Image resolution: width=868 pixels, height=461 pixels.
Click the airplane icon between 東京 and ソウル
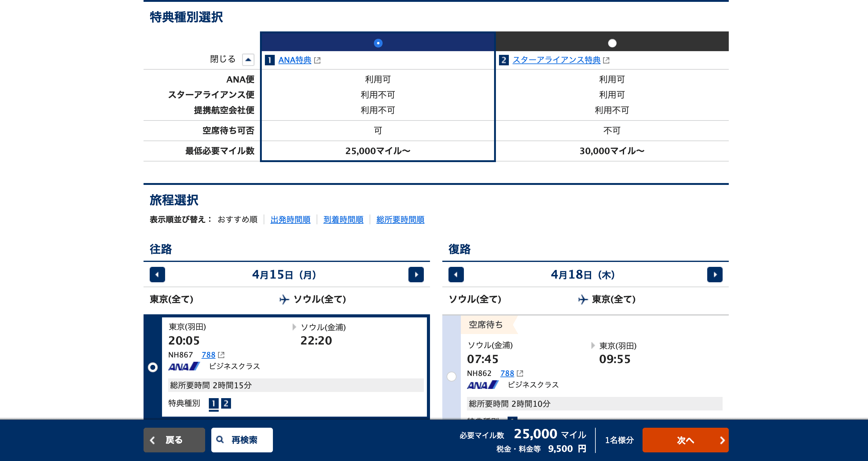click(285, 299)
